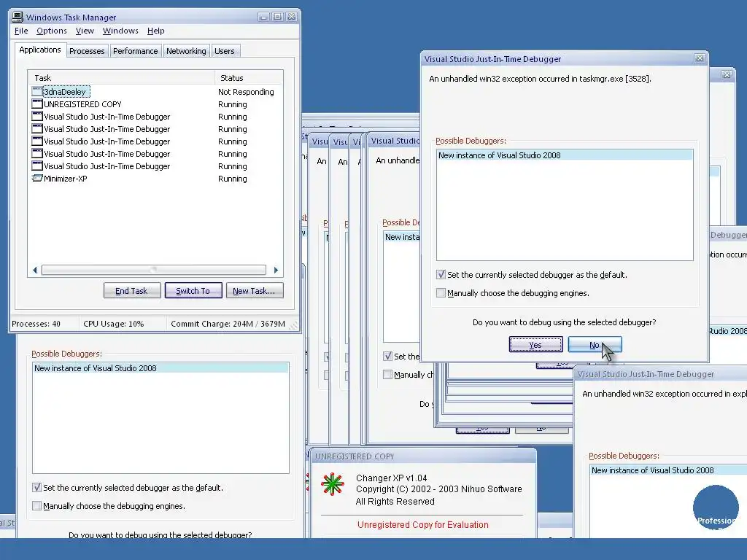Open the Options menu in Task Manager
The image size is (747, 560).
(52, 31)
